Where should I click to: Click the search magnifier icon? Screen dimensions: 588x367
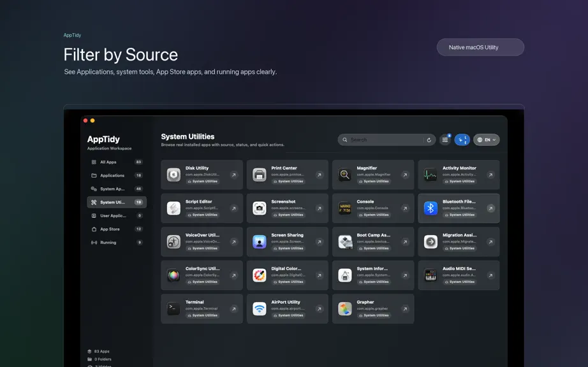(x=344, y=140)
